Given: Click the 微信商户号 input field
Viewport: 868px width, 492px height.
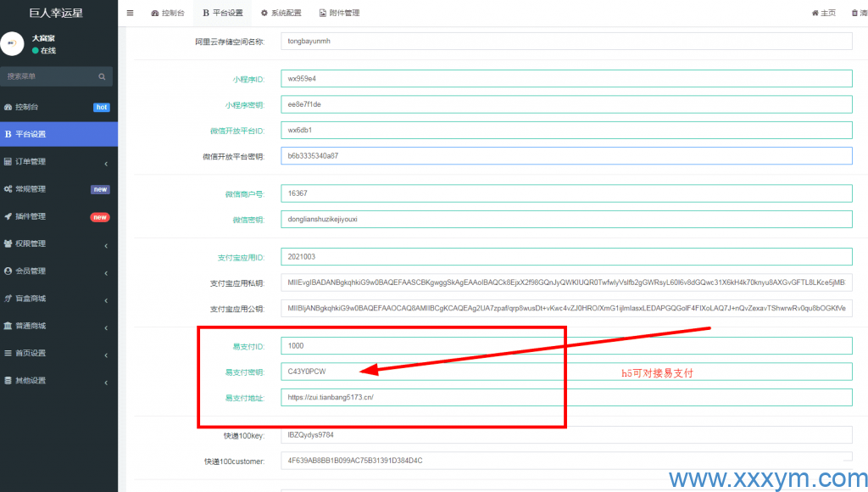Looking at the screenshot, I should point(565,193).
